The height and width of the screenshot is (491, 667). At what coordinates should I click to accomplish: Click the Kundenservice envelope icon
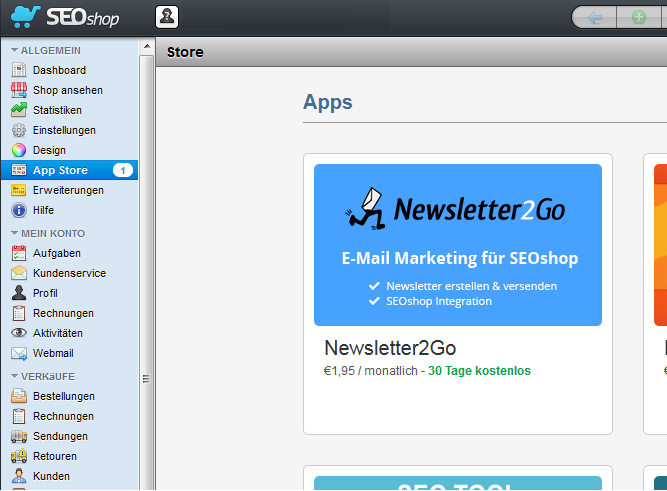coord(19,273)
